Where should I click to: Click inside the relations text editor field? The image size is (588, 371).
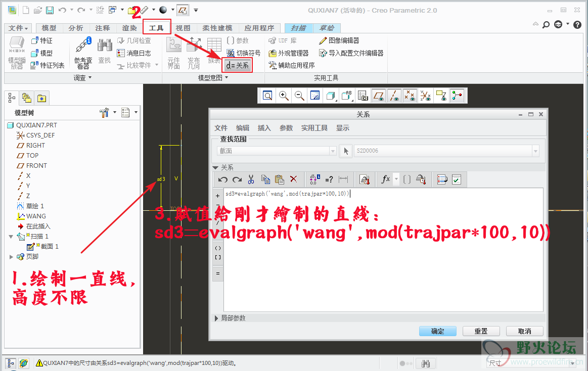point(383,250)
